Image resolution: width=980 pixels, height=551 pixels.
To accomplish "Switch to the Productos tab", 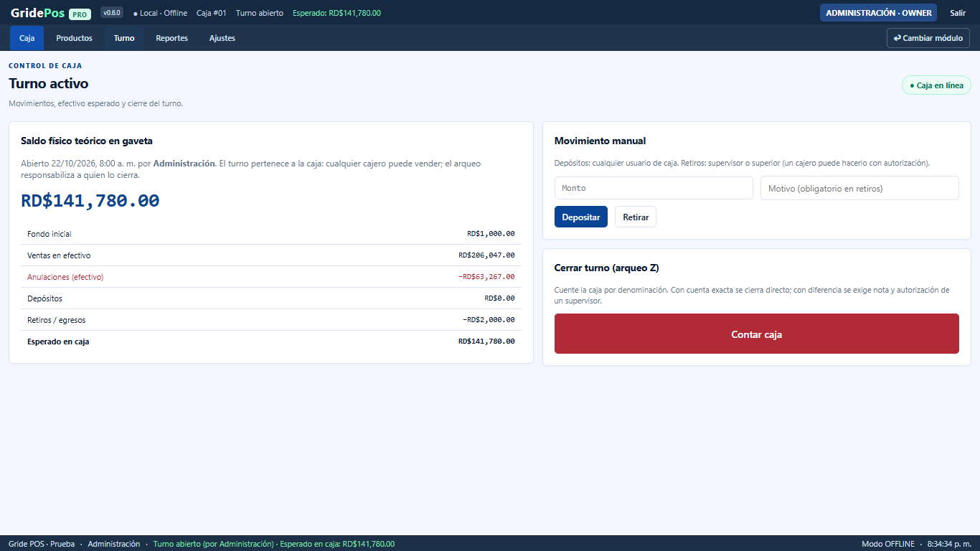I will click(x=74, y=38).
